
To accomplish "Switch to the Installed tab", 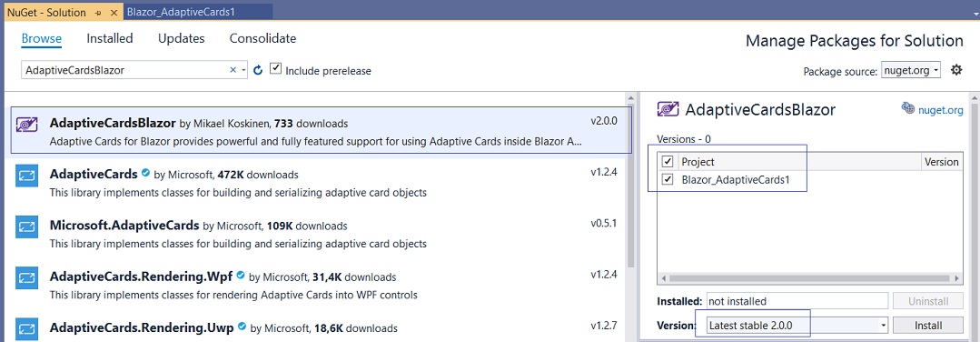I will (x=110, y=38).
